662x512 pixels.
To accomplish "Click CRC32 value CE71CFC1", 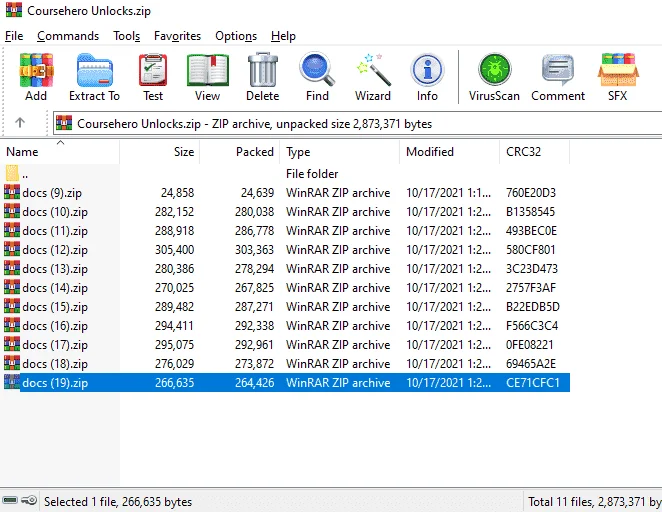I will (x=533, y=383).
